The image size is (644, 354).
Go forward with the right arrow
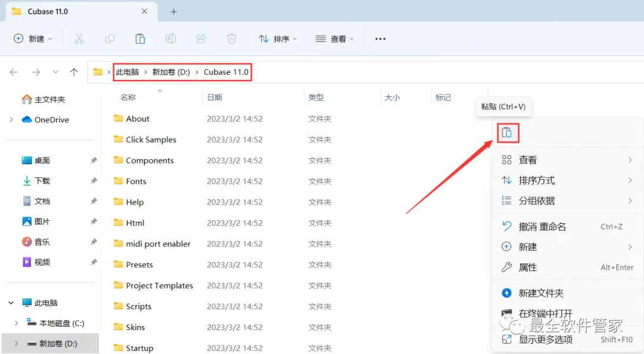(x=36, y=72)
